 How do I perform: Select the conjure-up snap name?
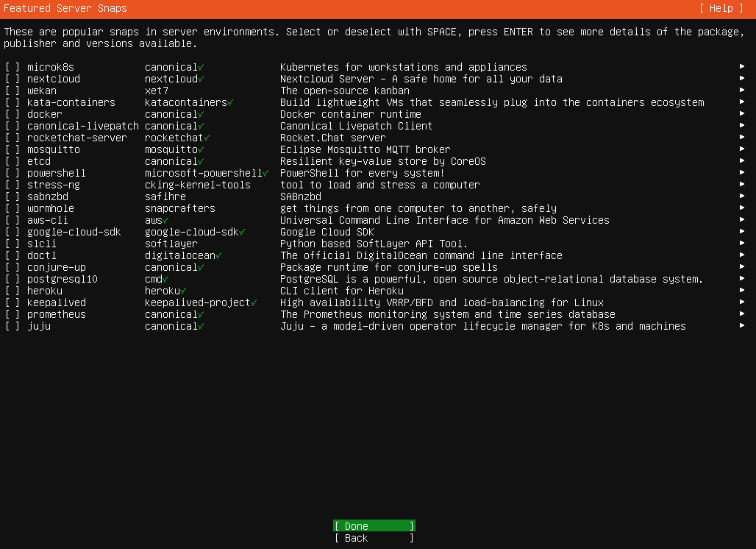pyautogui.click(x=57, y=268)
